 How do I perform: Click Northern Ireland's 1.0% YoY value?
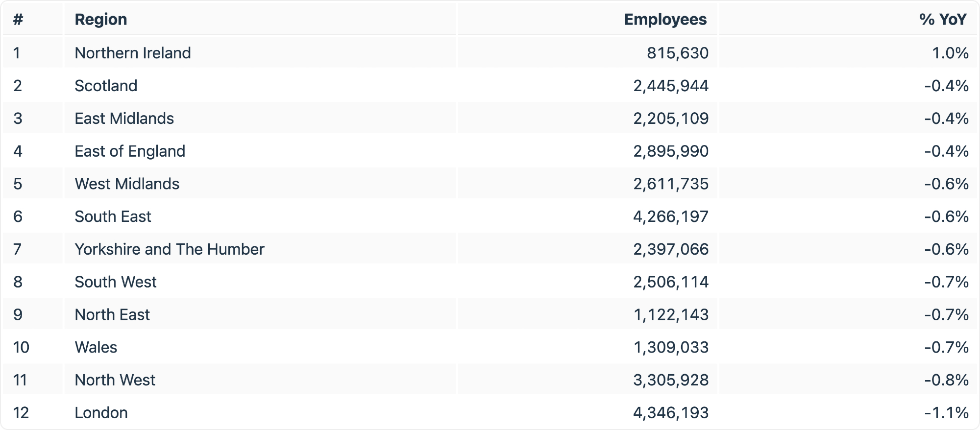950,53
